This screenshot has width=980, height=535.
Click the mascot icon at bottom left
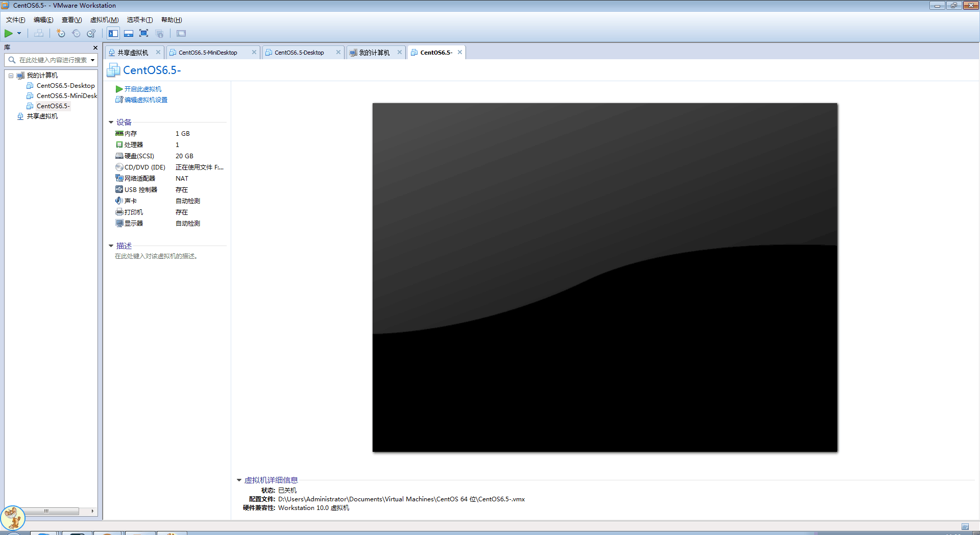point(13,518)
